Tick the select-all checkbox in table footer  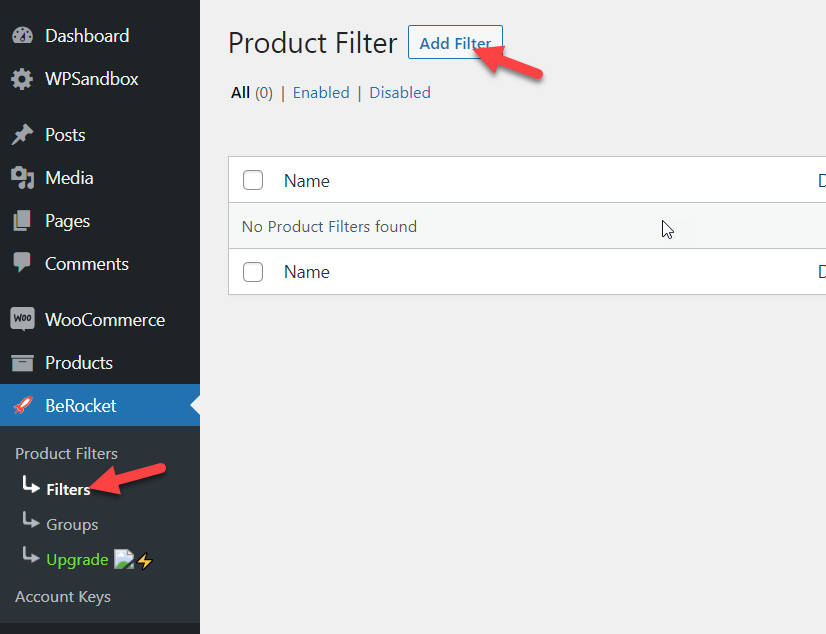[x=253, y=272]
